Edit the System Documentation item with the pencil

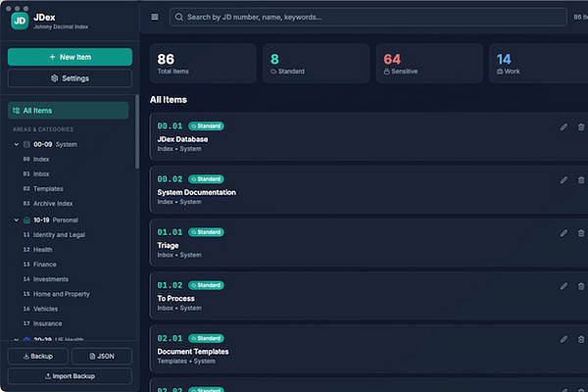(563, 180)
